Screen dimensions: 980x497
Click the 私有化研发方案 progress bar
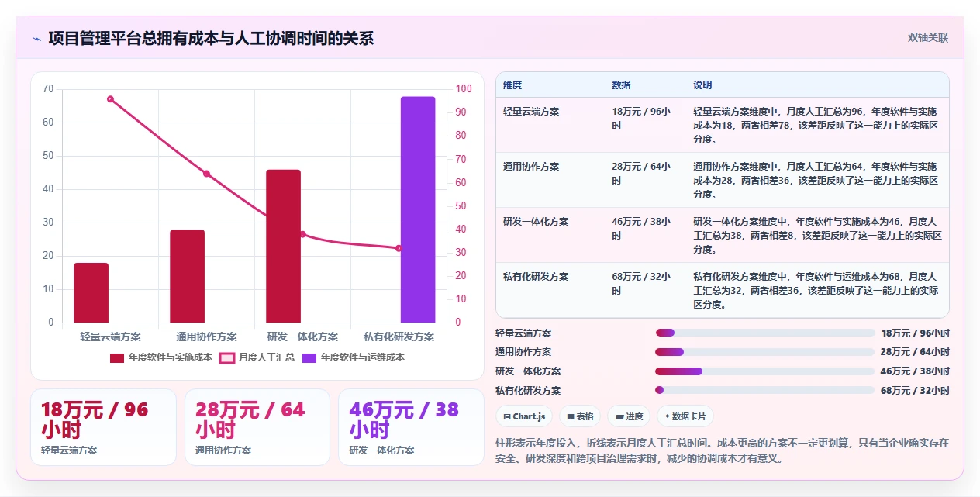(x=765, y=390)
